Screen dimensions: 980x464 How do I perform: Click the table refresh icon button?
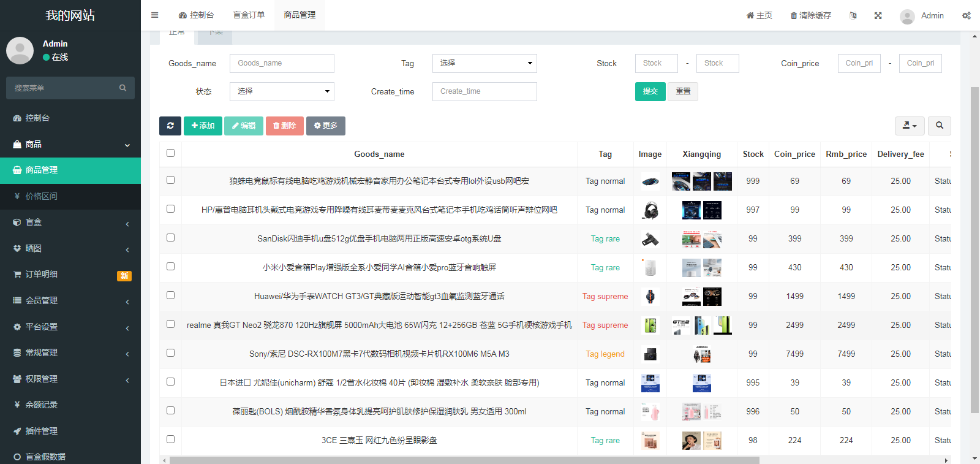tap(170, 126)
